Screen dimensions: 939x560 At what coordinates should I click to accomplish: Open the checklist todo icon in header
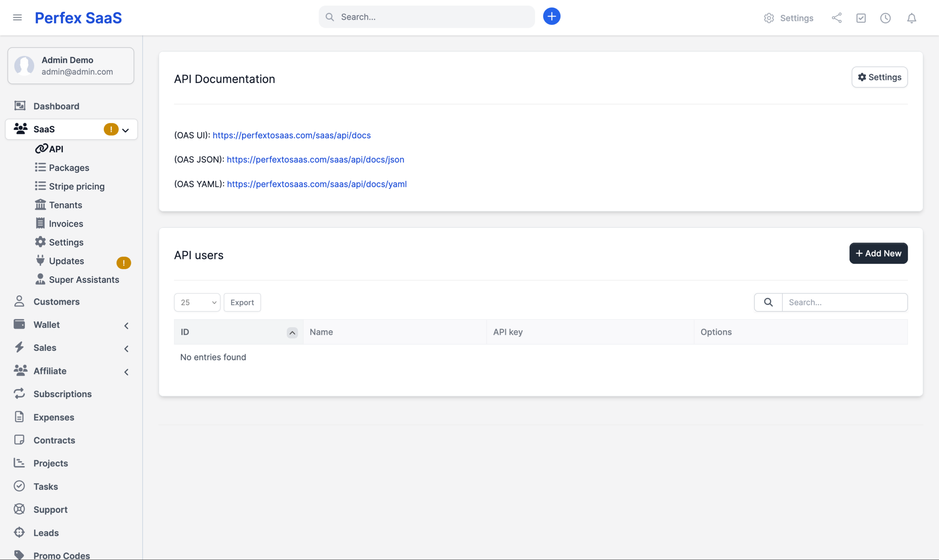[x=861, y=18]
